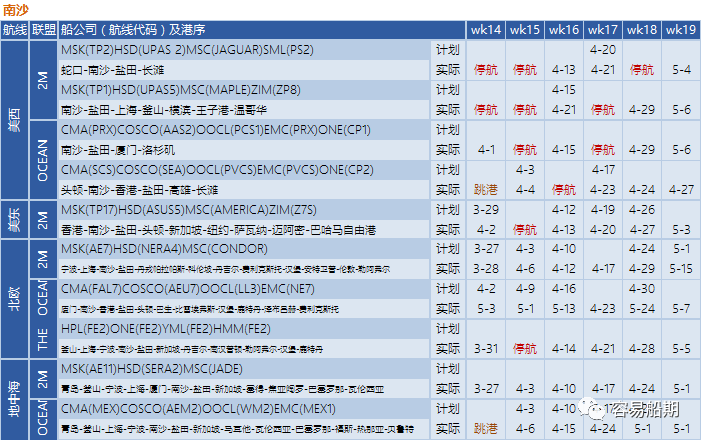Click the THE alliance cell
702x441 pixels.
coord(43,339)
